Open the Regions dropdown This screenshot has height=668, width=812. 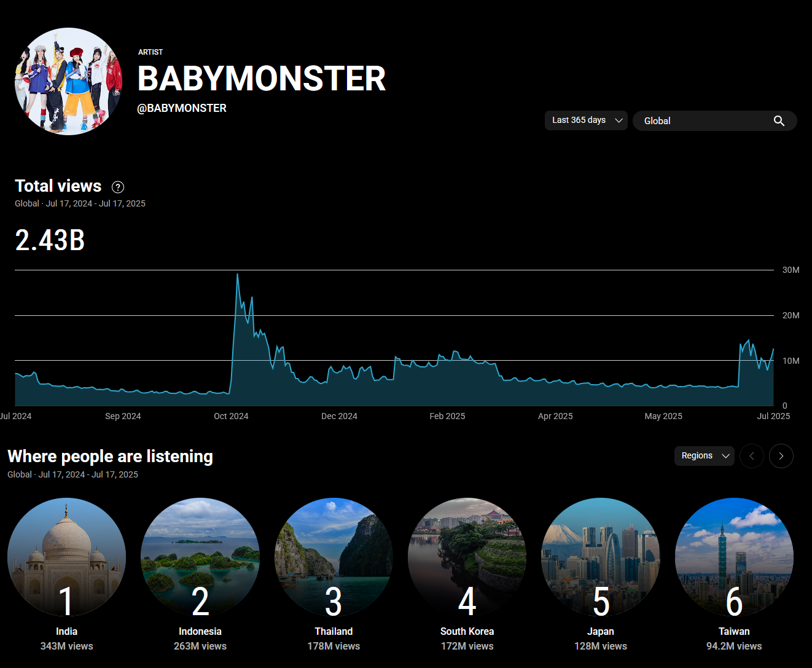(x=705, y=456)
